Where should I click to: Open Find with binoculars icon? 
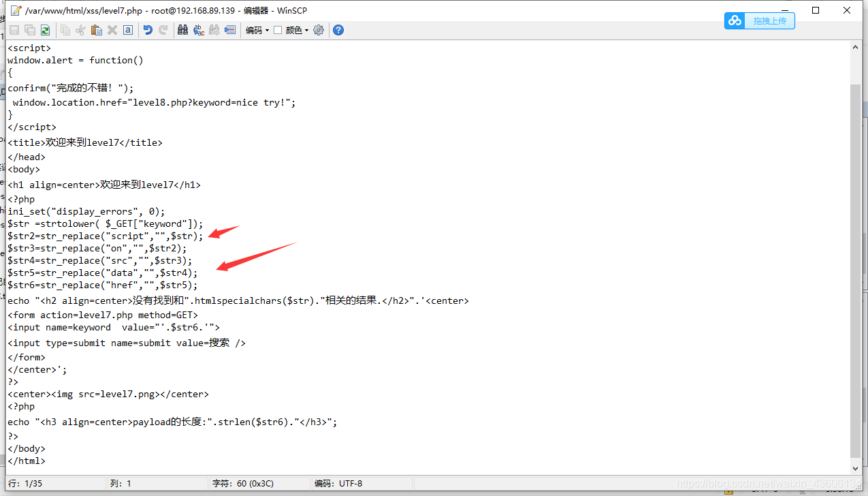pos(183,30)
